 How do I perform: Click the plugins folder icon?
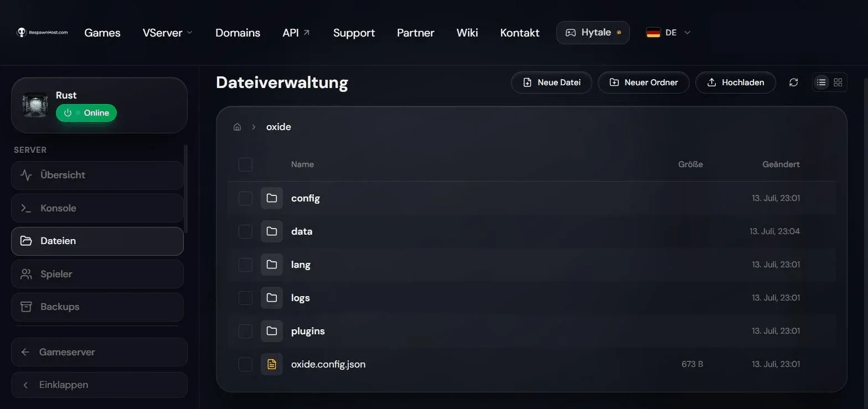click(271, 331)
